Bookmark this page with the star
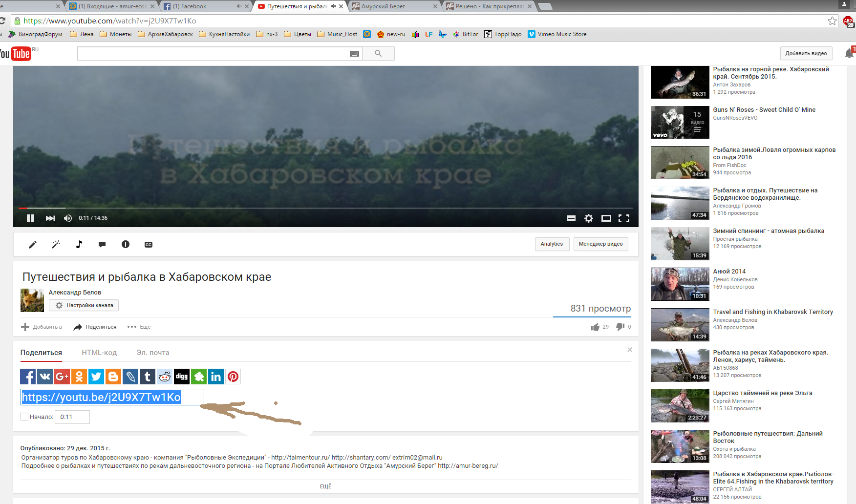Screen dimensions: 856x504 pos(832,21)
